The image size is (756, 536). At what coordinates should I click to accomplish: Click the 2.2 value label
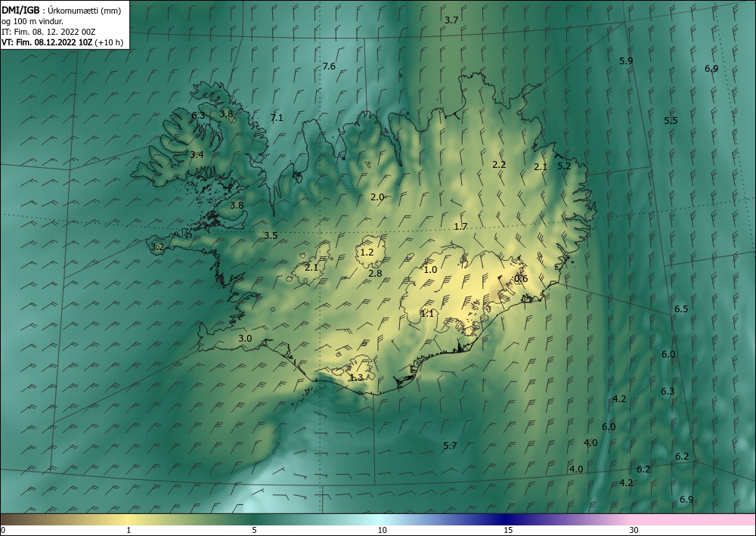[x=499, y=165]
